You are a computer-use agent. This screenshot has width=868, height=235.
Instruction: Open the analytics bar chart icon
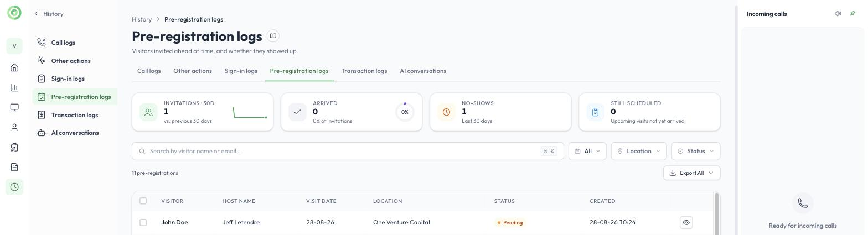click(14, 87)
